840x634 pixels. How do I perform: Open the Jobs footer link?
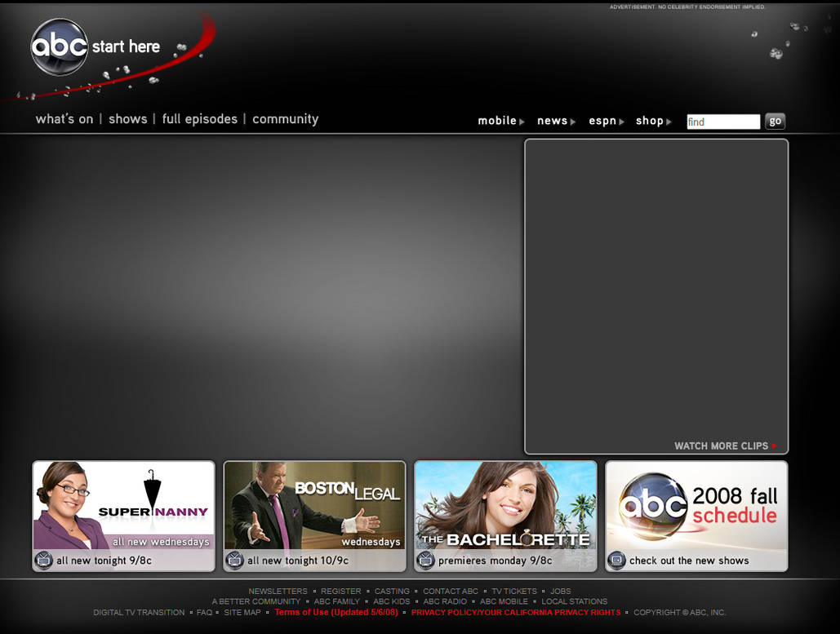point(560,591)
